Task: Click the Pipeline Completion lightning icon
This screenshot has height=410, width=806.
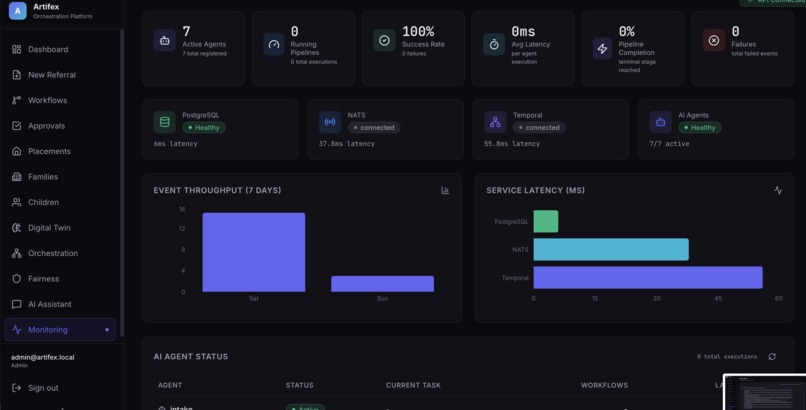Action: point(602,48)
